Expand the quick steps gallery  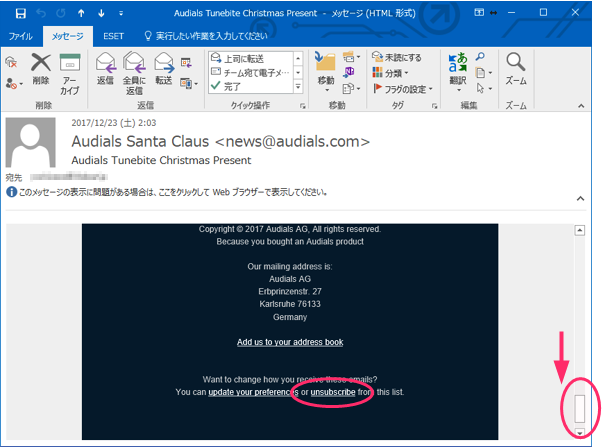[x=298, y=87]
